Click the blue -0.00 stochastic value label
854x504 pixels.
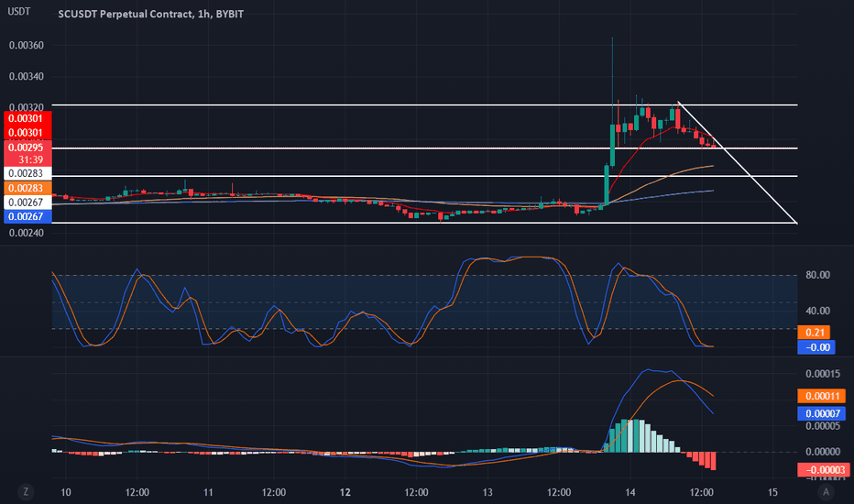coord(816,347)
